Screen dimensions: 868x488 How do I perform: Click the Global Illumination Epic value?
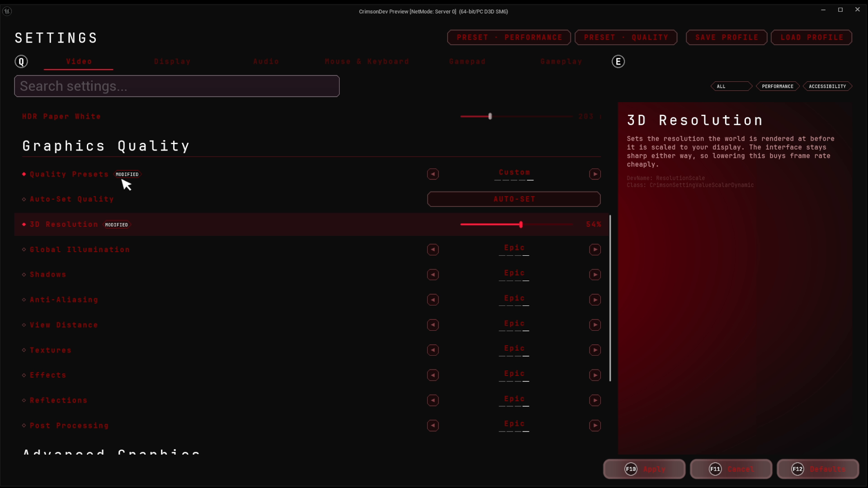coord(514,248)
